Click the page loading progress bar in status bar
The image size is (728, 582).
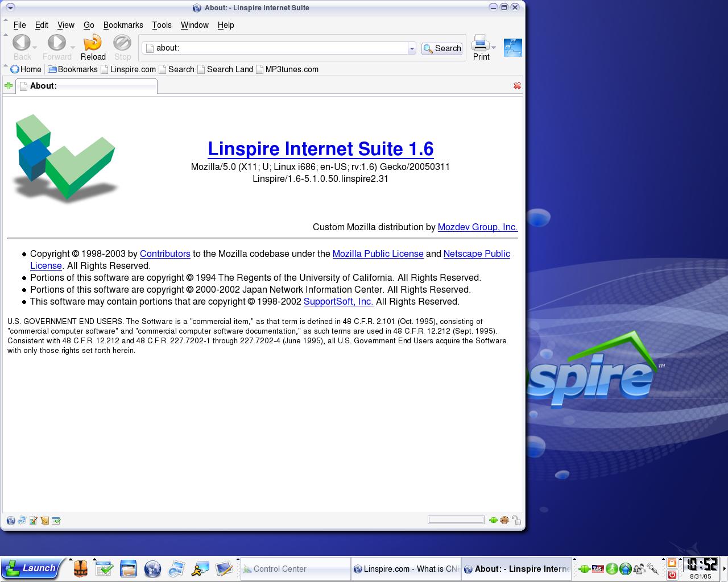456,520
